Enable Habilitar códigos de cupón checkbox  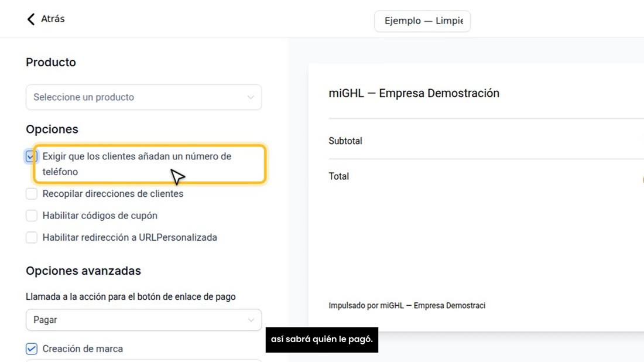(32, 216)
